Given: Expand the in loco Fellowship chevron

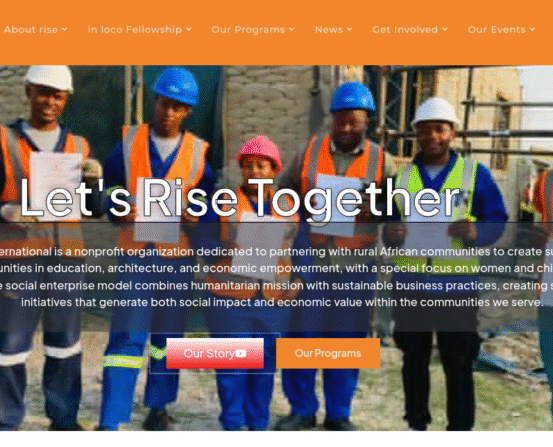Looking at the screenshot, I should (189, 29).
